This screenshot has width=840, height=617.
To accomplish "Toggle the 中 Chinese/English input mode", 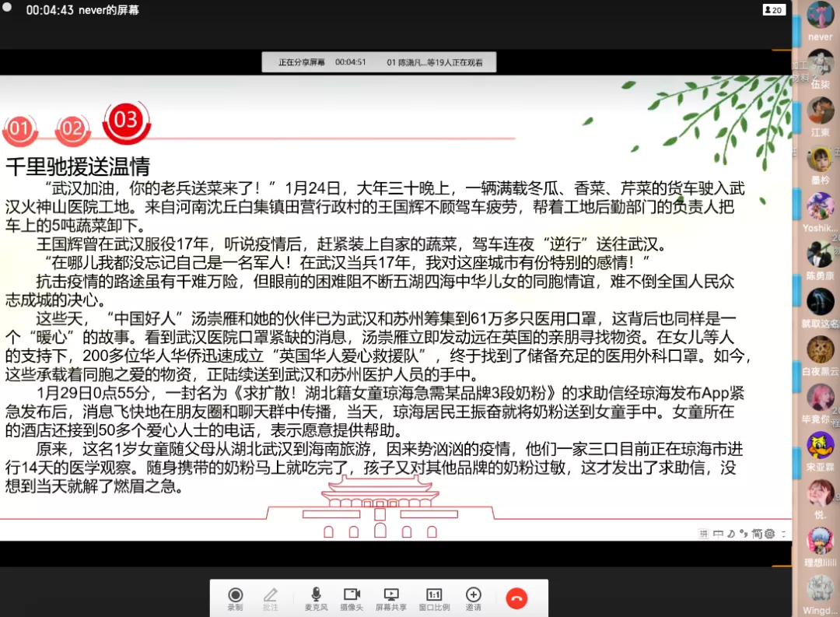I will 718,534.
